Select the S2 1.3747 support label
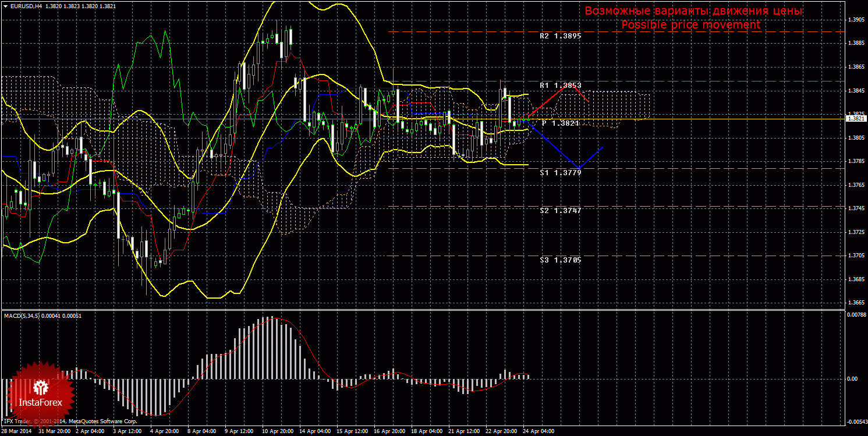868x436 pixels. [x=560, y=211]
